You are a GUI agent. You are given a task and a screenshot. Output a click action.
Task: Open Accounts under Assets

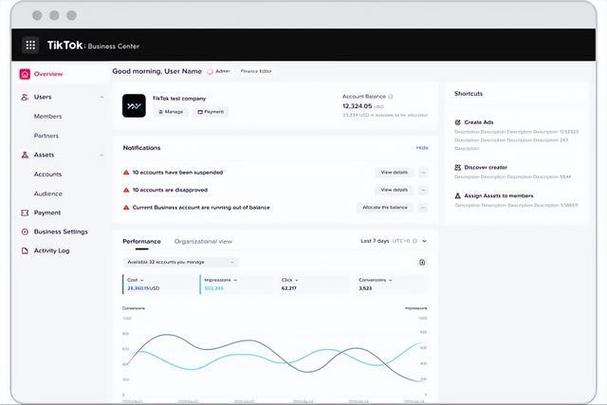coord(48,174)
